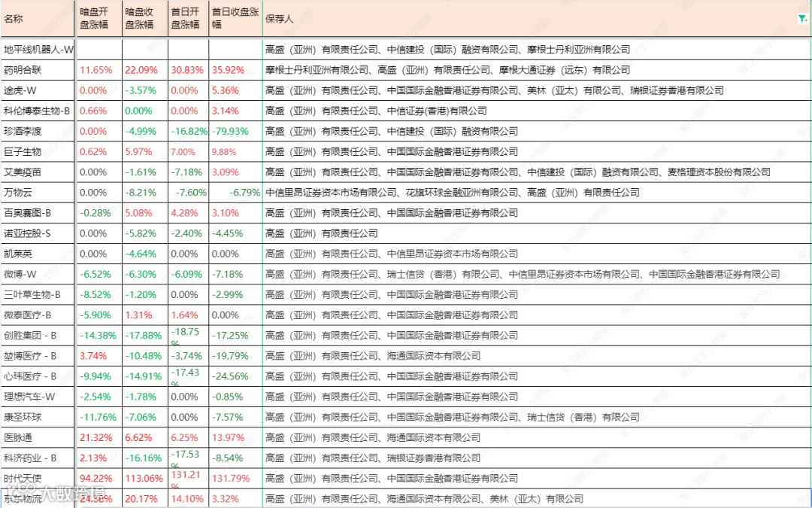Image resolution: width=812 pixels, height=508 pixels.
Task: Click the 科伦博泰生物-B name cell
Action: (38, 111)
